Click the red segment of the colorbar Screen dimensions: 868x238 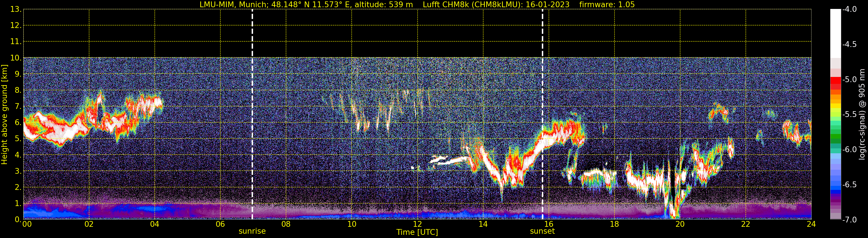tap(836, 81)
